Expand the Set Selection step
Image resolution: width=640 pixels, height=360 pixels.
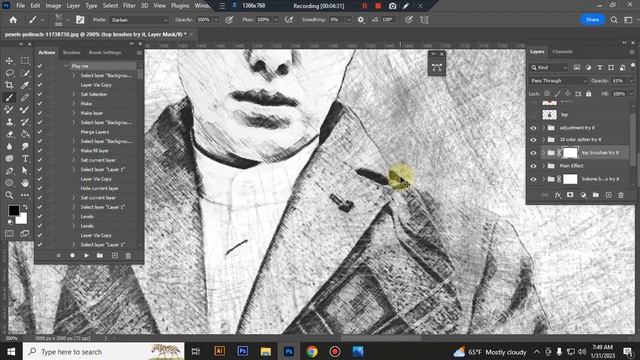pyautogui.click(x=74, y=94)
